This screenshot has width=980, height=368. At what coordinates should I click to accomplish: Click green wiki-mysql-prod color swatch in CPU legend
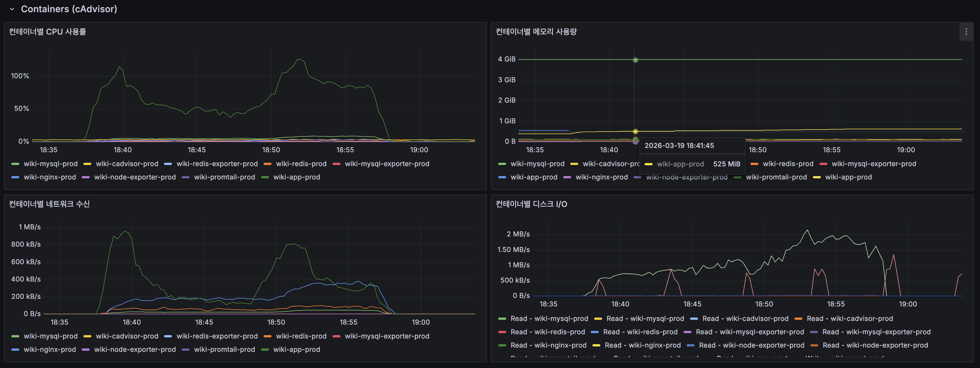coord(15,164)
